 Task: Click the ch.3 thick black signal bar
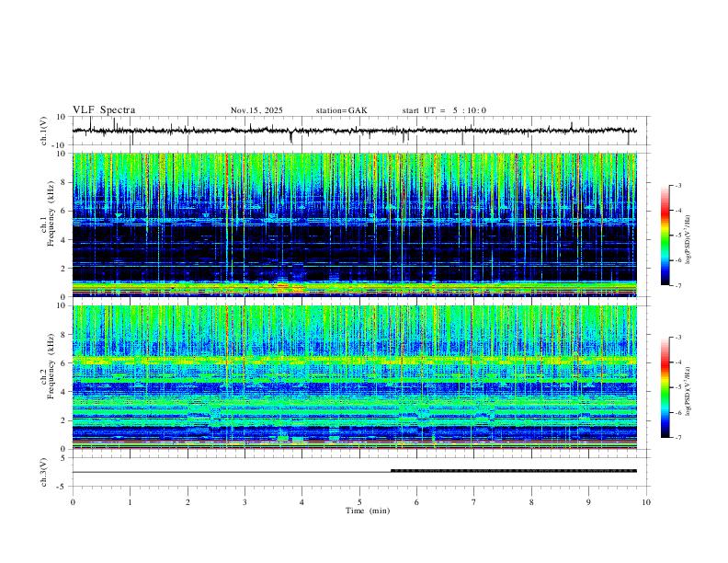[x=514, y=471]
